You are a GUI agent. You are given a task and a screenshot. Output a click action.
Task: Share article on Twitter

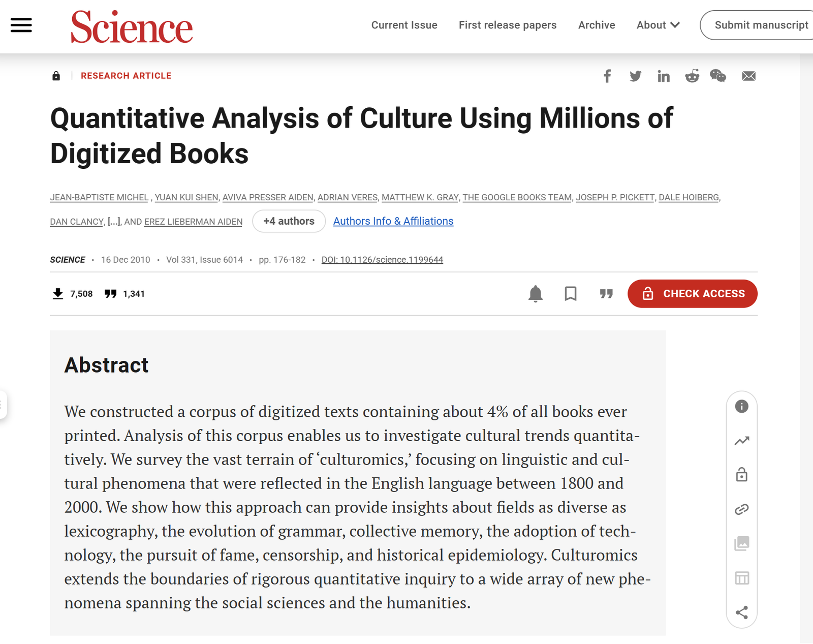(635, 76)
